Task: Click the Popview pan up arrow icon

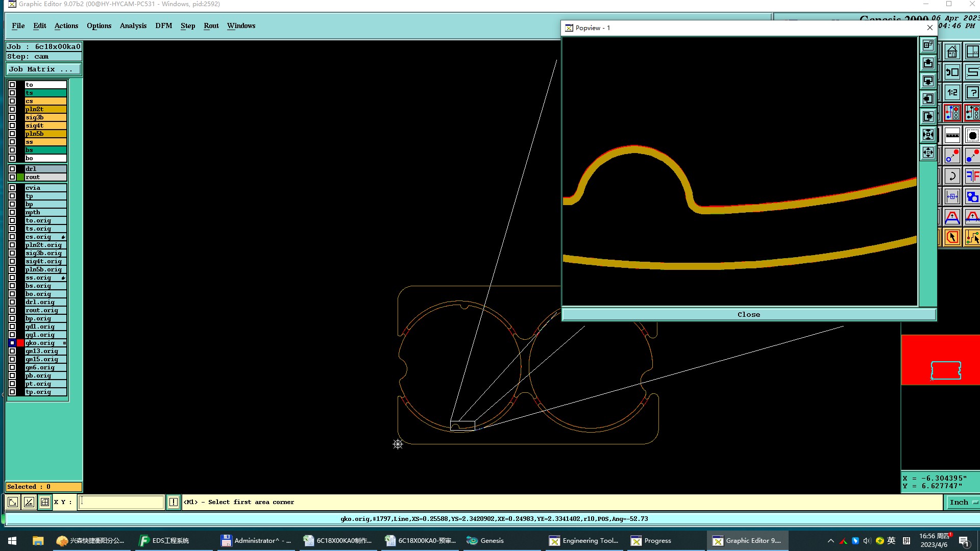Action: coord(928,63)
